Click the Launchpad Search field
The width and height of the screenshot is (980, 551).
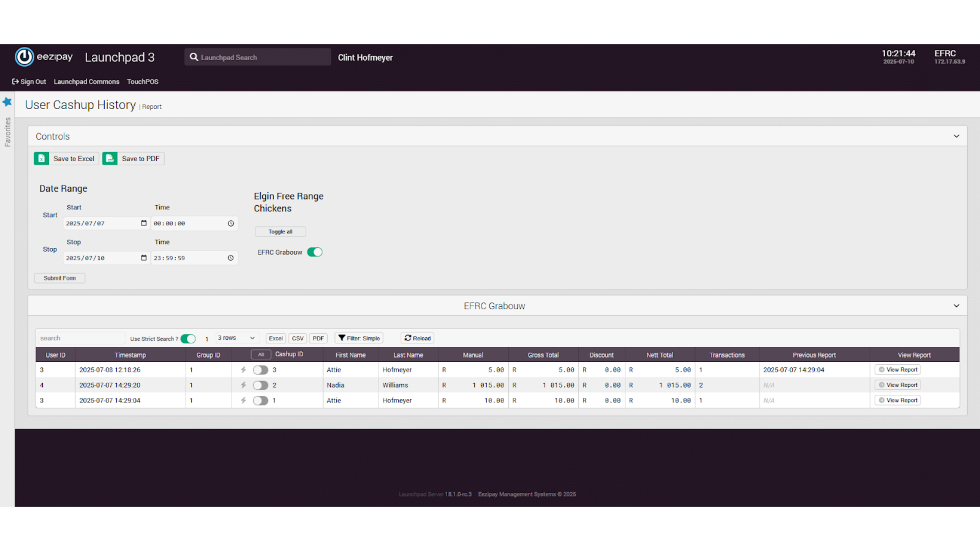258,57
